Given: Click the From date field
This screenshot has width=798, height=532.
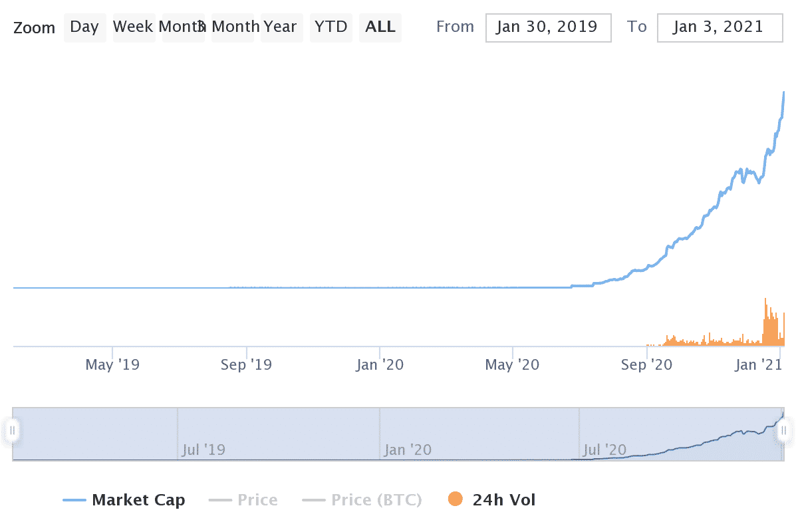Looking at the screenshot, I should pyautogui.click(x=548, y=27).
